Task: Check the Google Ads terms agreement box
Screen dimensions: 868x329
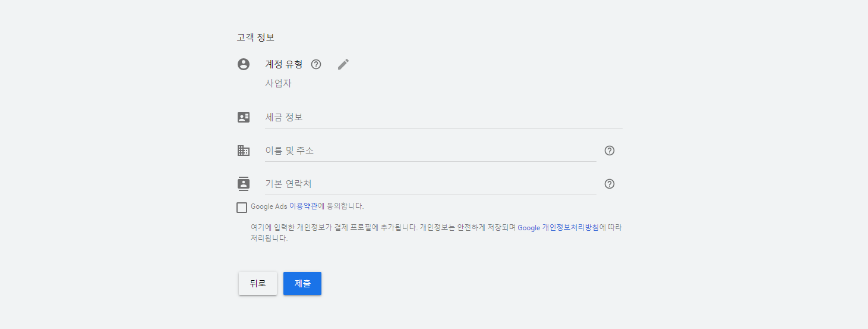Action: [x=242, y=208]
